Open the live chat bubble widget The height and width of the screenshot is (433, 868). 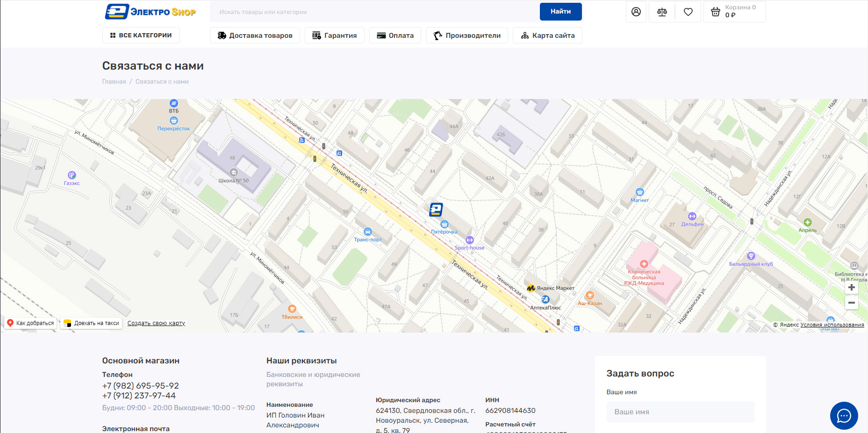[x=844, y=415]
